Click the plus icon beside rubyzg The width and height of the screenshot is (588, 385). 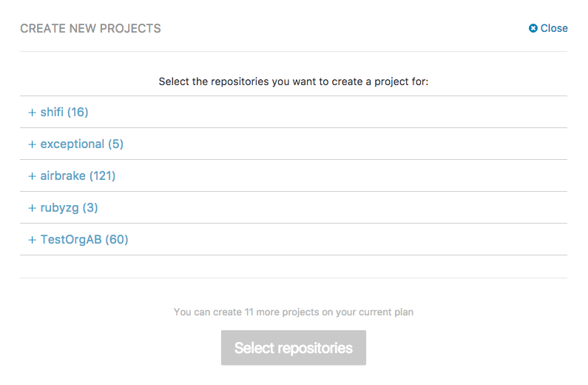point(33,208)
